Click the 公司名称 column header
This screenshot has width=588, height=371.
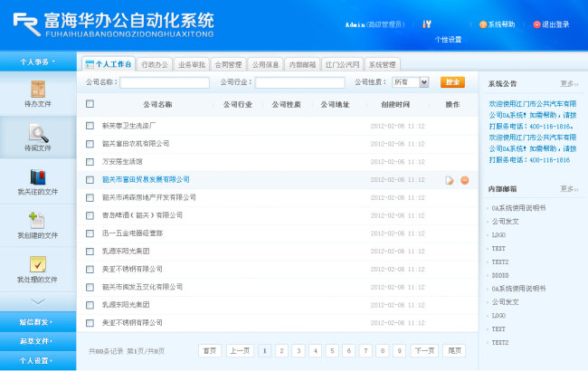point(157,105)
